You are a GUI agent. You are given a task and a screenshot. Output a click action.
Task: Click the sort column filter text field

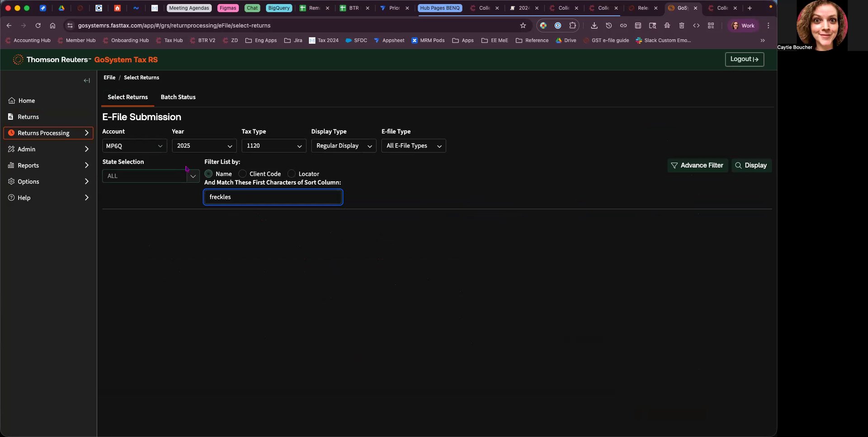273,197
